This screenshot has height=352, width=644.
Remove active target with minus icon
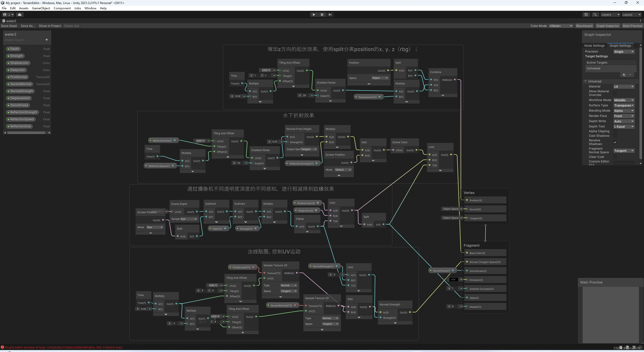[630, 75]
